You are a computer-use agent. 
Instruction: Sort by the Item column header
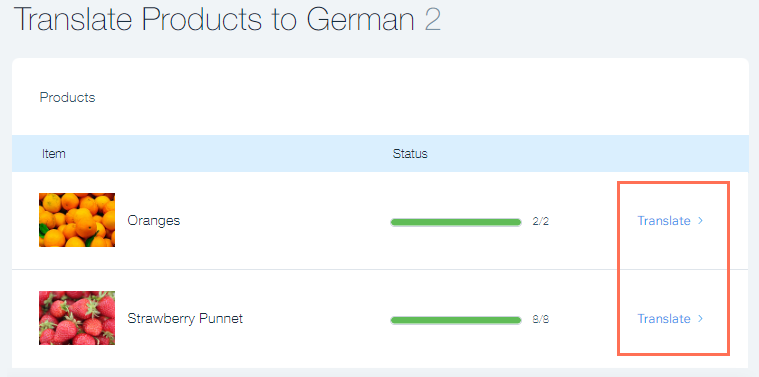click(x=54, y=154)
